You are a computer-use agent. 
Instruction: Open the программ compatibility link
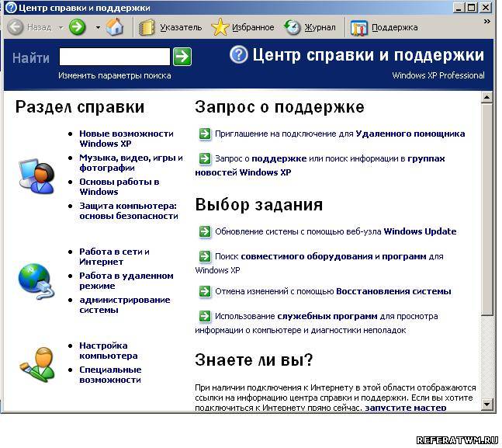pyautogui.click(x=404, y=257)
